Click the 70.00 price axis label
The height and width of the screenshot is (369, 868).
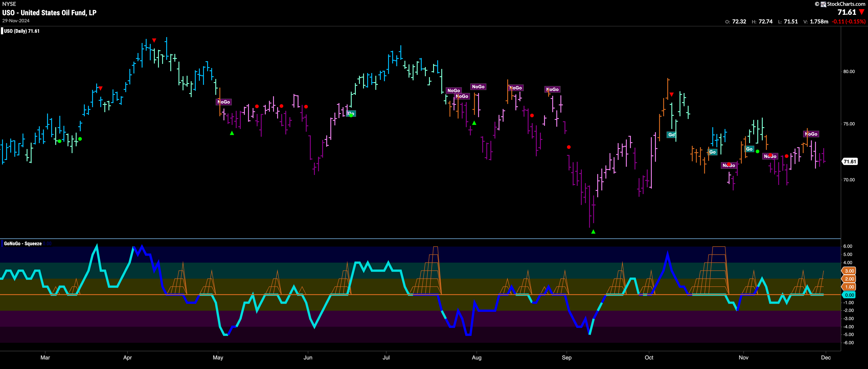[x=849, y=180]
